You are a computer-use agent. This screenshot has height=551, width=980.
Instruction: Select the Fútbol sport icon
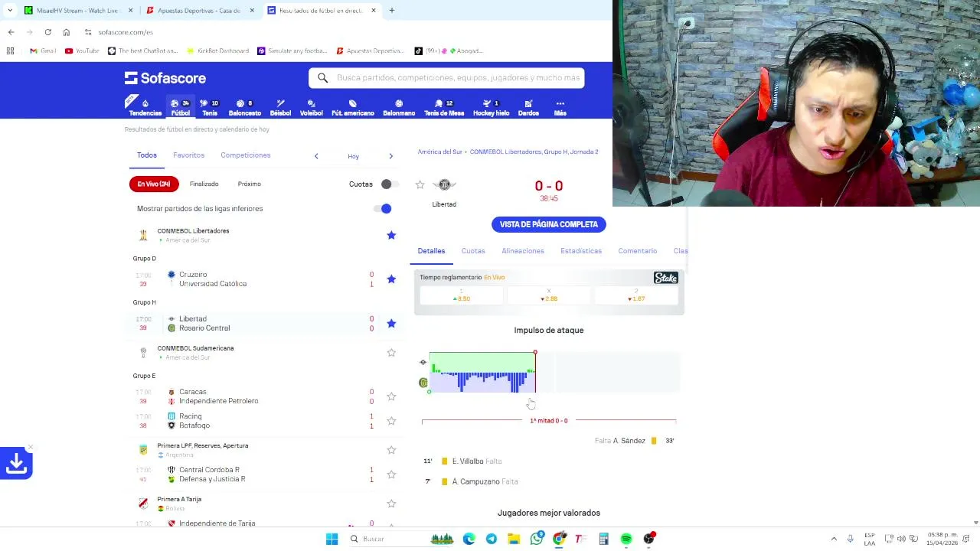(181, 107)
